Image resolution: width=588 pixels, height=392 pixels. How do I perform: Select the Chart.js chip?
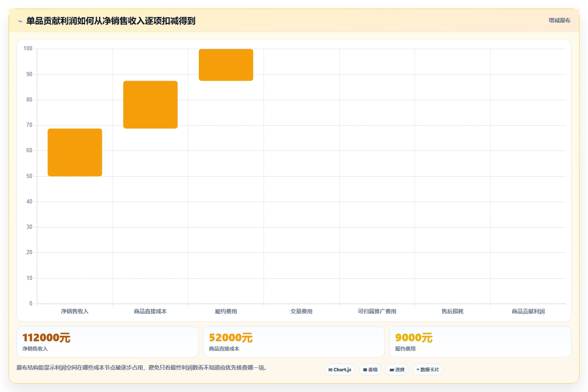pos(340,370)
